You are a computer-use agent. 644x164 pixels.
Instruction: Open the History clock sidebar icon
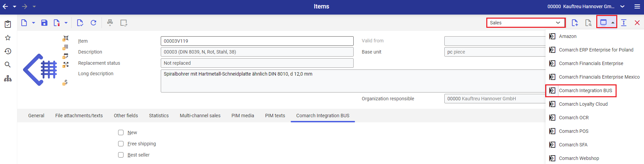pyautogui.click(x=8, y=51)
